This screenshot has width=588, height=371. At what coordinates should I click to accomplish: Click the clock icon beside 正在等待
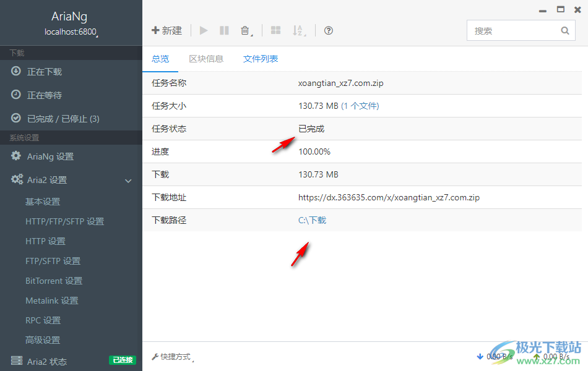point(15,95)
